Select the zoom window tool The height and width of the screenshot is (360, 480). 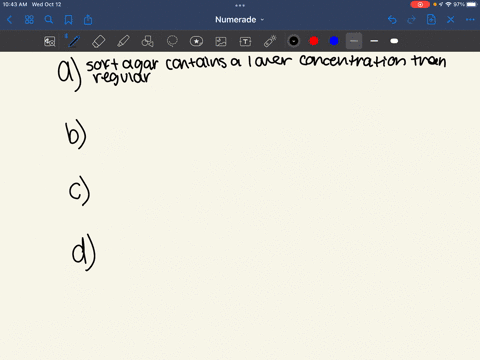(x=50, y=41)
